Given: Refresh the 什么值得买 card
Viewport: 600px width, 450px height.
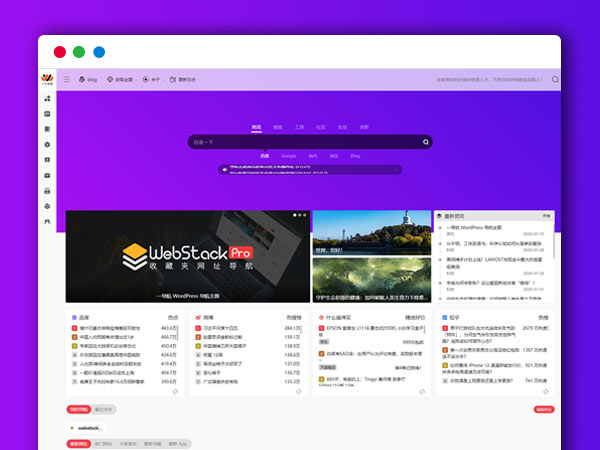Looking at the screenshot, I should point(422,391).
